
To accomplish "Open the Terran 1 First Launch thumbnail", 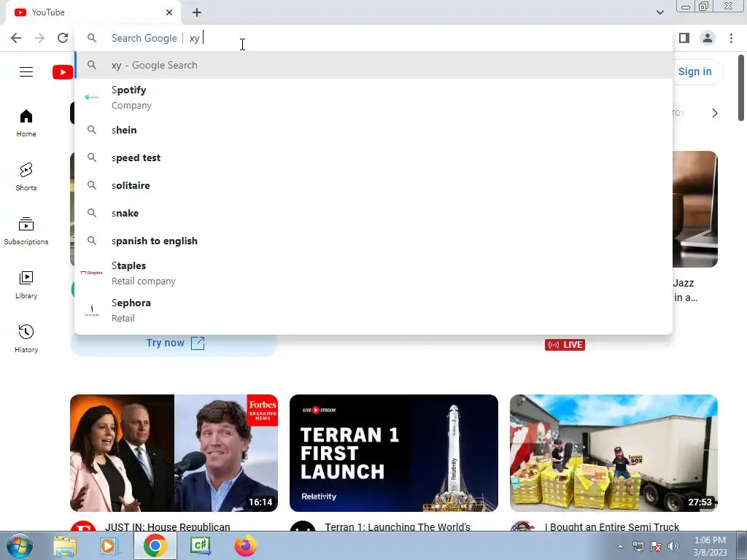I will pyautogui.click(x=393, y=453).
